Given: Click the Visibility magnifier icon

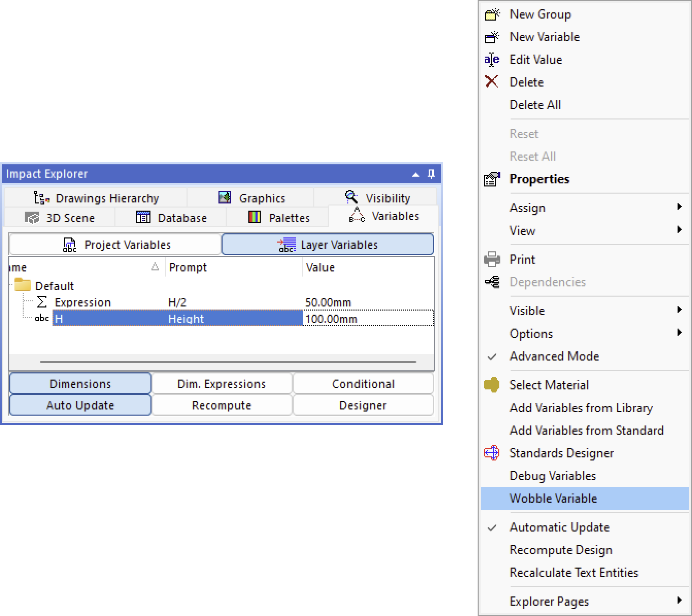Looking at the screenshot, I should click(351, 197).
